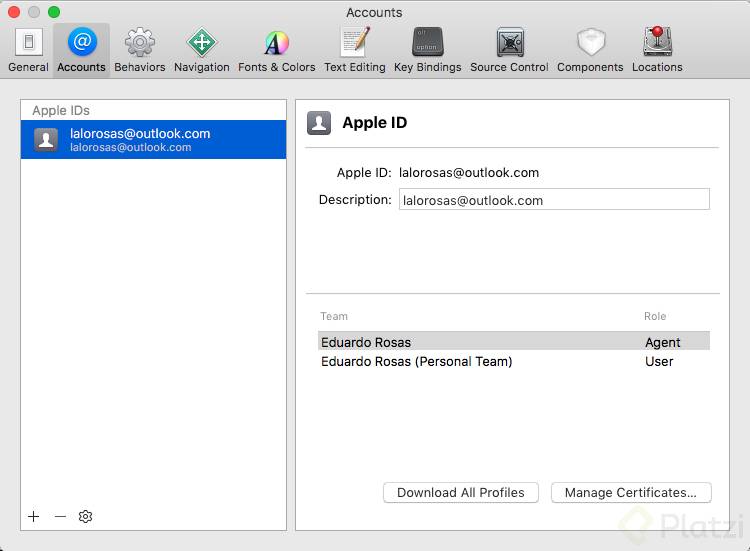This screenshot has height=551, width=750.
Task: Open Text Editing preferences icon
Action: (x=355, y=42)
